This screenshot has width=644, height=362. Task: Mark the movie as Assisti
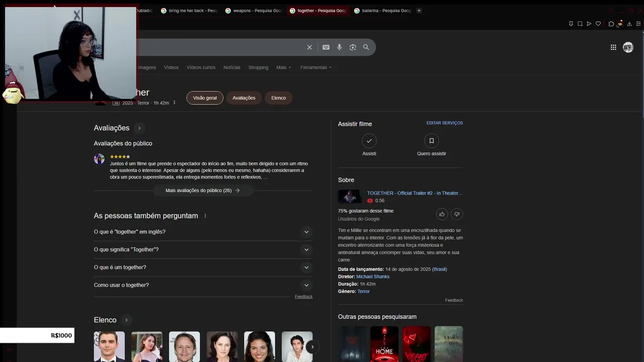pyautogui.click(x=369, y=141)
